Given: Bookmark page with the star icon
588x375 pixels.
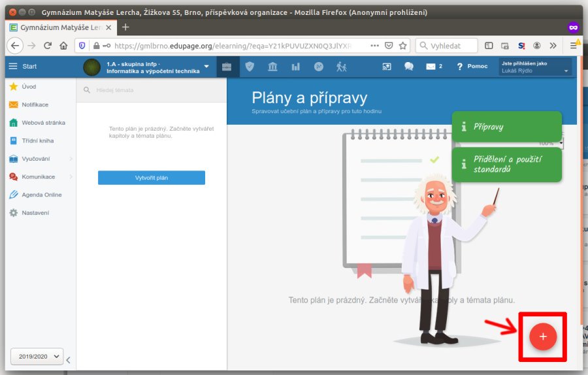Looking at the screenshot, I should [403, 46].
